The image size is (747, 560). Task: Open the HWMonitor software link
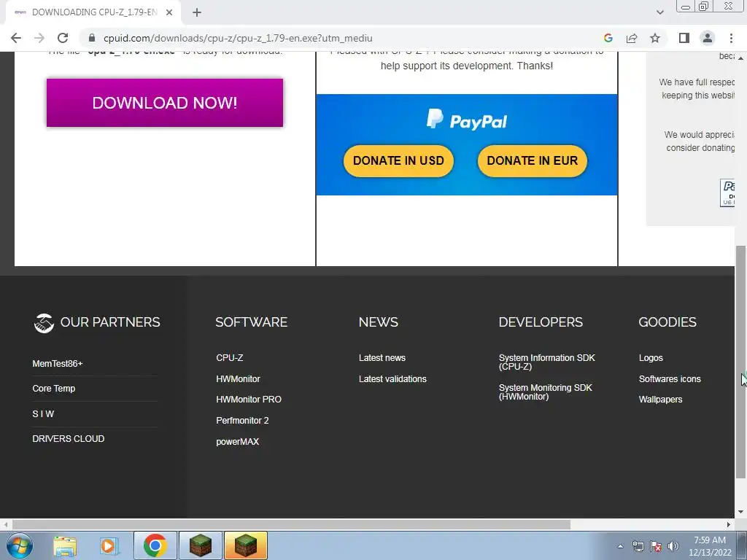[239, 379]
